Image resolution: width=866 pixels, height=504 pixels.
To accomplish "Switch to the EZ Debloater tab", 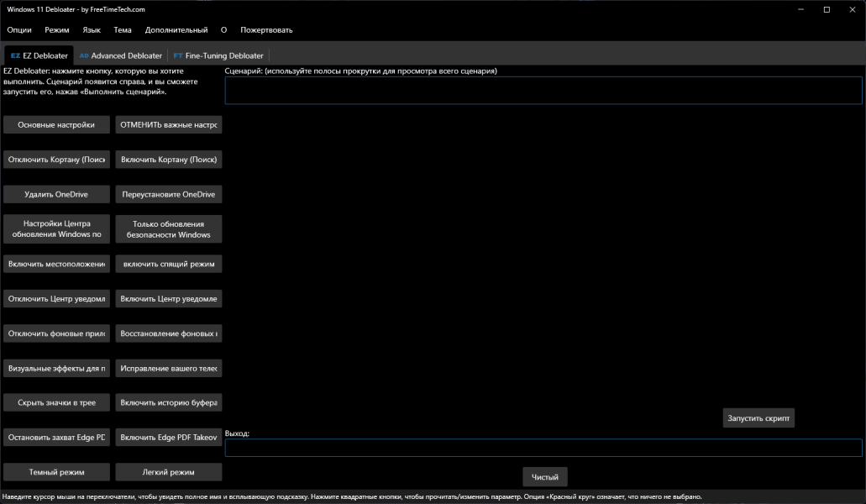I will tap(39, 55).
